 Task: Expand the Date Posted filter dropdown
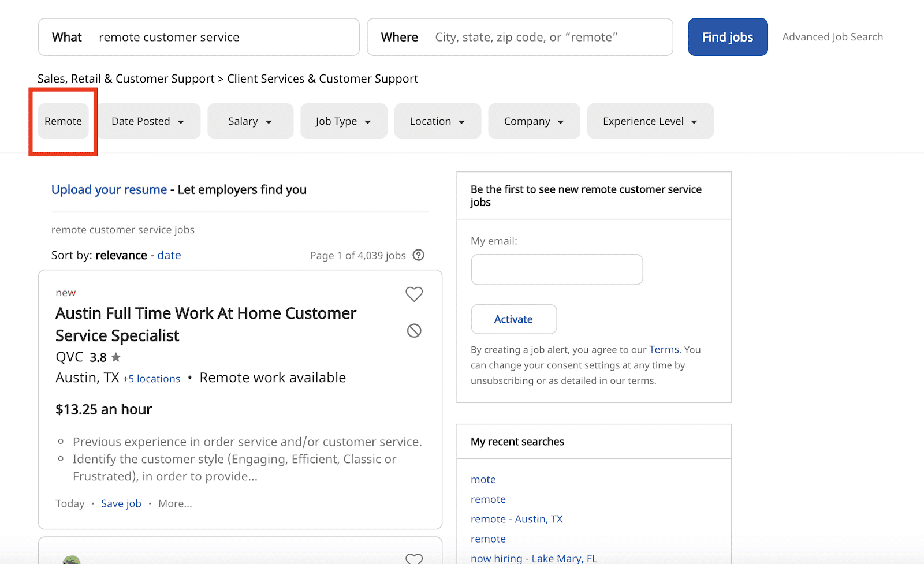coord(148,121)
